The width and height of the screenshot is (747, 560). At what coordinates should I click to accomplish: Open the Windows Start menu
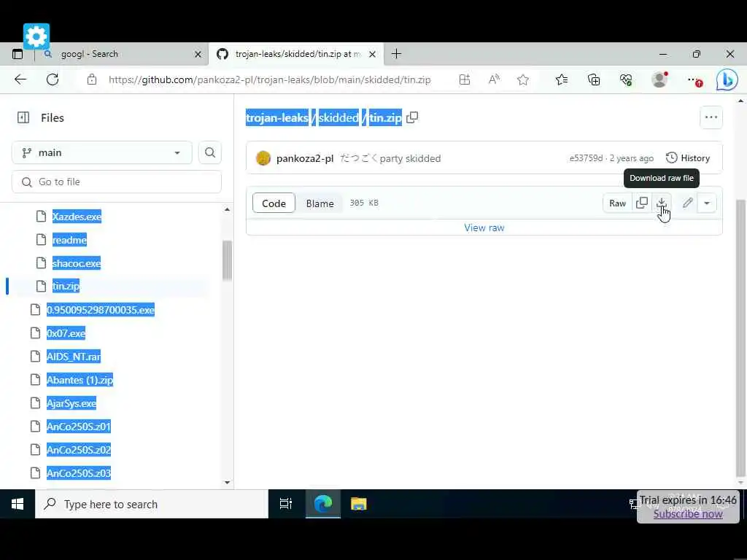18,504
